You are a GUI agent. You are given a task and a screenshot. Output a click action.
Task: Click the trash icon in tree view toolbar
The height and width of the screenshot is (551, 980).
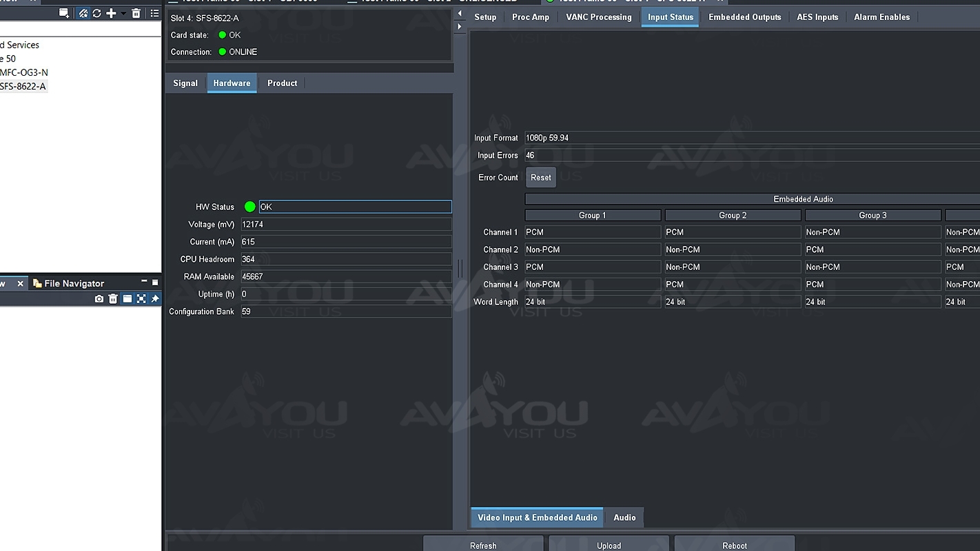(136, 13)
